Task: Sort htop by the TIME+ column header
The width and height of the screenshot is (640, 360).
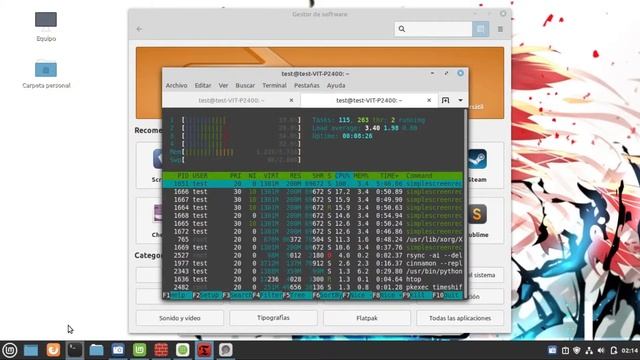Action: 389,176
